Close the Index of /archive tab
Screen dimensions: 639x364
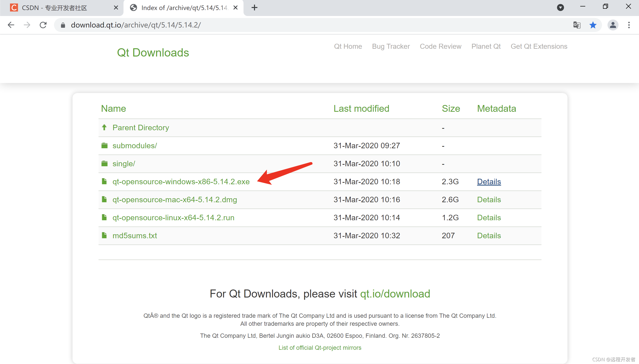pyautogui.click(x=235, y=8)
